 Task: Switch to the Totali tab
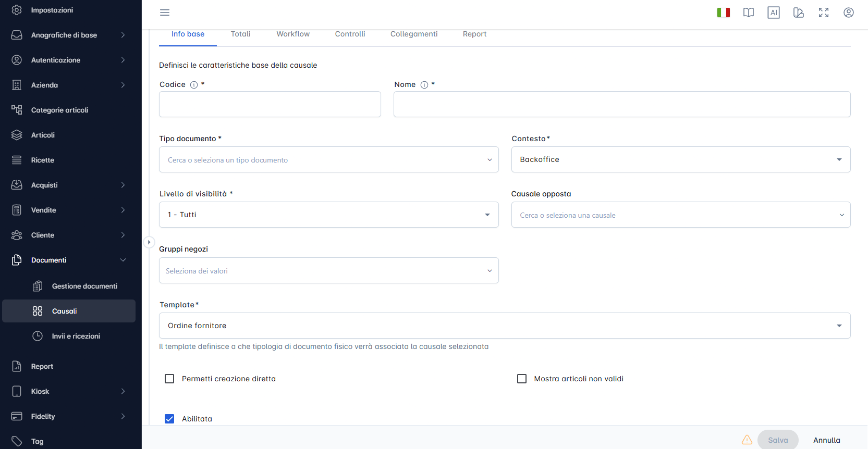pos(240,34)
